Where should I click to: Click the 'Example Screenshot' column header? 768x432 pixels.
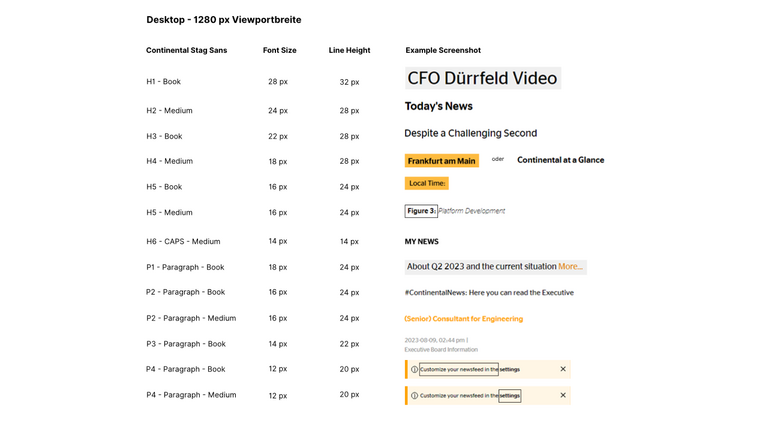click(x=443, y=50)
